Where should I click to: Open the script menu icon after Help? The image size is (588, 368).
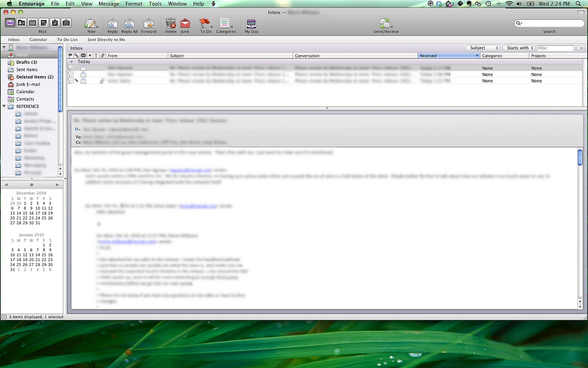pos(214,4)
